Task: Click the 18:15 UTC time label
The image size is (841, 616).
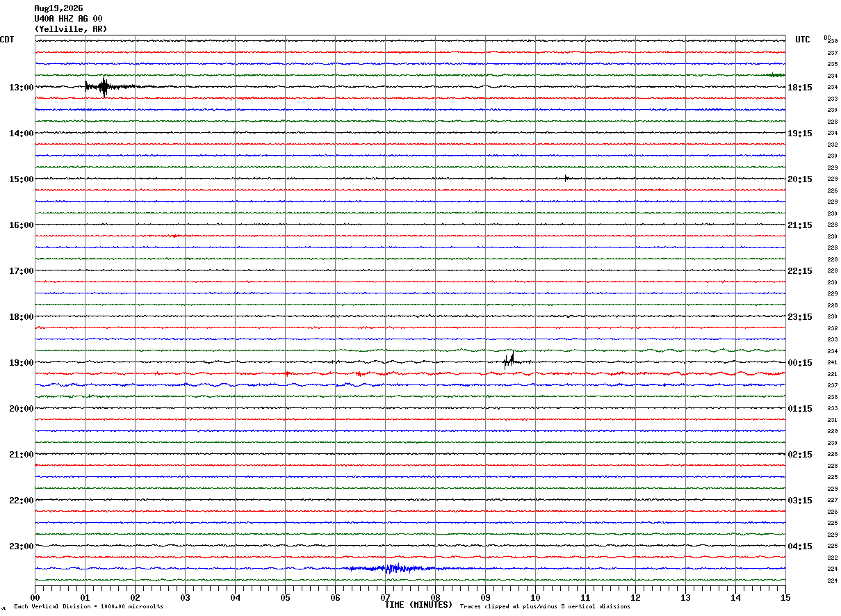Action: click(800, 88)
